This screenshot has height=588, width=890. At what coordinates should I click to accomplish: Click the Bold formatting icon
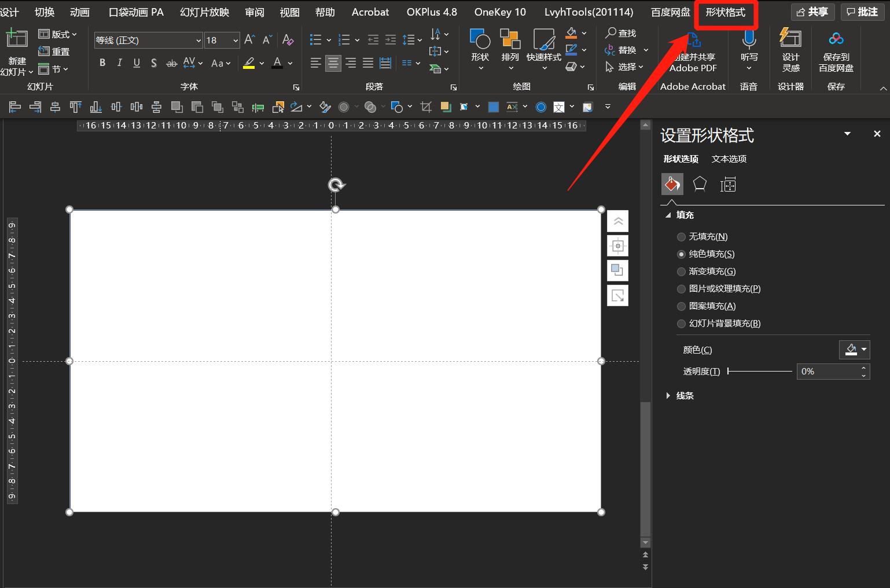coord(102,63)
